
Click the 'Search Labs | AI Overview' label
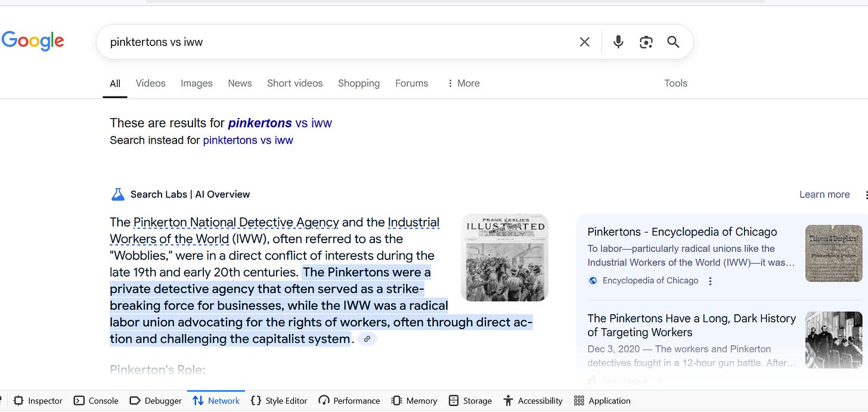point(190,194)
